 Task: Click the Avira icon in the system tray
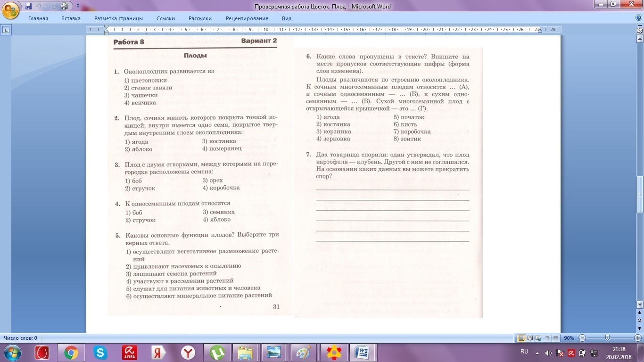tap(571, 353)
